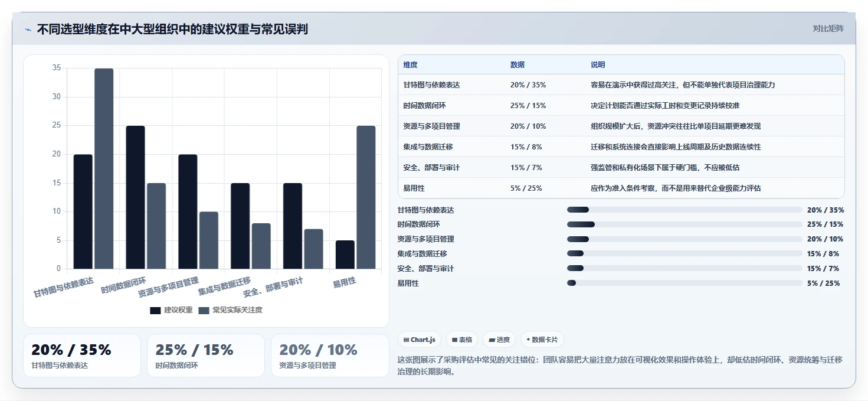The image size is (868, 401).
Task: Click progress value 5% / 25% beside 易用性
Action: pos(823,283)
